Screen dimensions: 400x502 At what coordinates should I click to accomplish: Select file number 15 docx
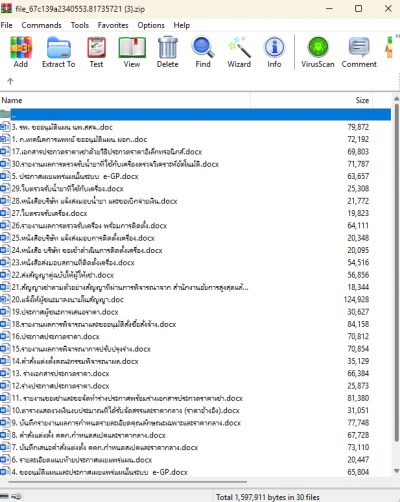click(195, 349)
